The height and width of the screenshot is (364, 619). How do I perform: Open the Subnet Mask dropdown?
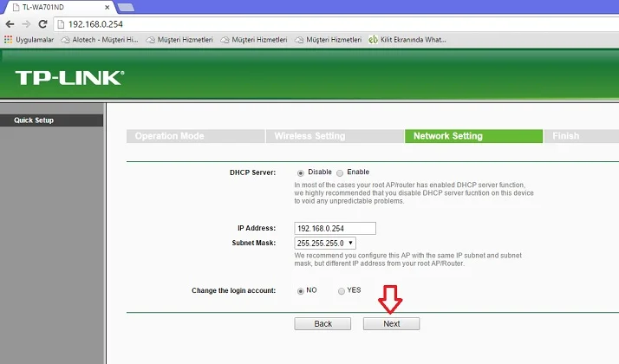(x=326, y=244)
